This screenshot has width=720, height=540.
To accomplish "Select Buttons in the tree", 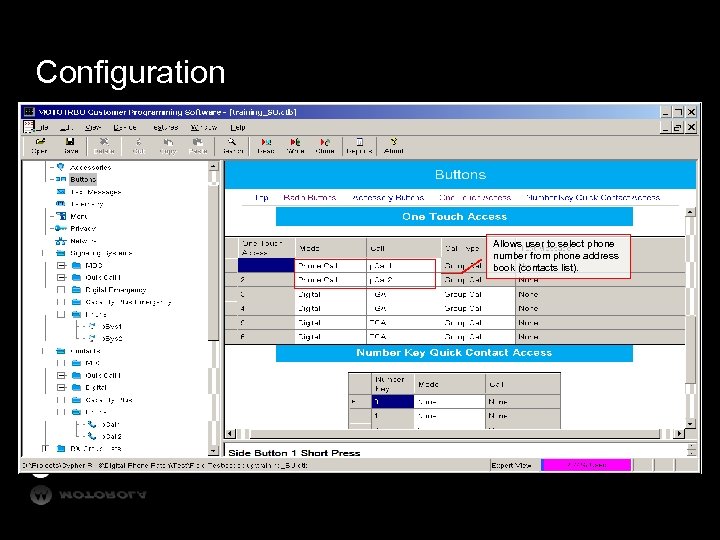I will click(x=83, y=179).
